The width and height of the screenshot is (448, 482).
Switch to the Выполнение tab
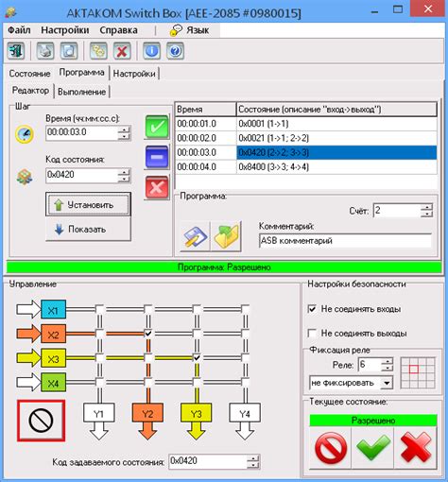pos(81,92)
